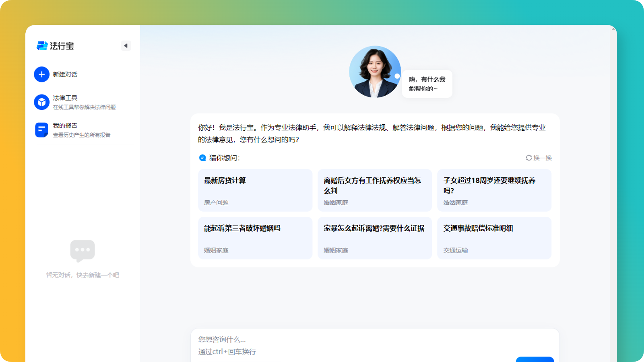This screenshot has height=362, width=644.
Task: Click the 法行宝 logo icon
Action: tap(42, 46)
